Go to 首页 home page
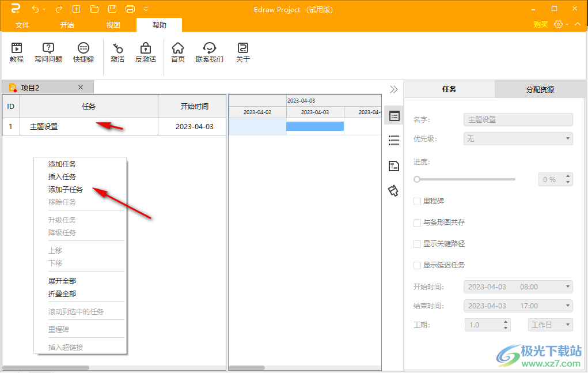This screenshot has height=373, width=588. click(178, 52)
